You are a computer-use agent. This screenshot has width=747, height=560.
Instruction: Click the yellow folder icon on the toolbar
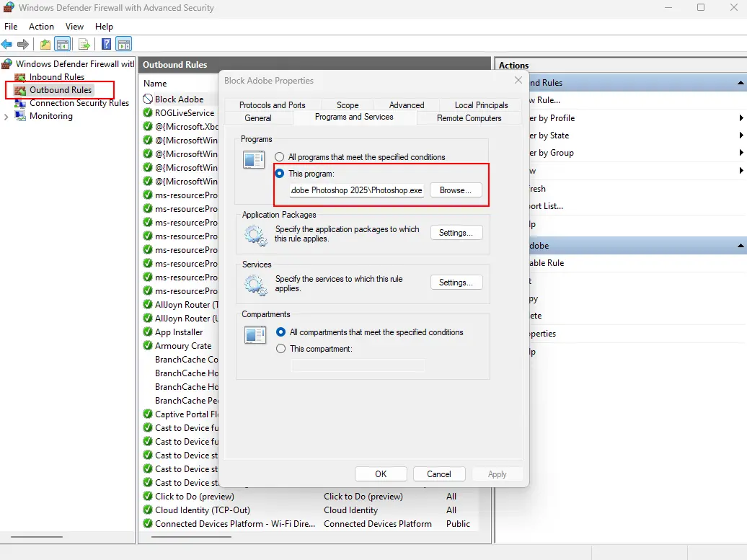(x=44, y=44)
